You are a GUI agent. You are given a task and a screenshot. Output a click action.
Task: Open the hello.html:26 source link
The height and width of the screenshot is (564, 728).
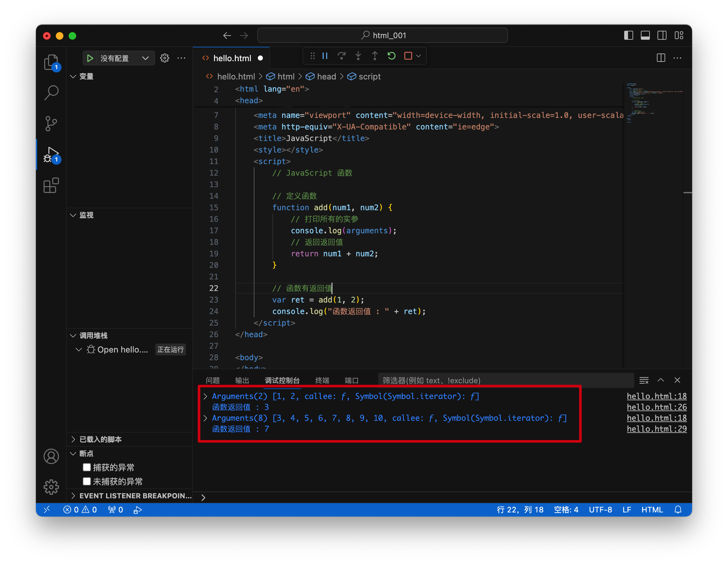click(x=657, y=407)
